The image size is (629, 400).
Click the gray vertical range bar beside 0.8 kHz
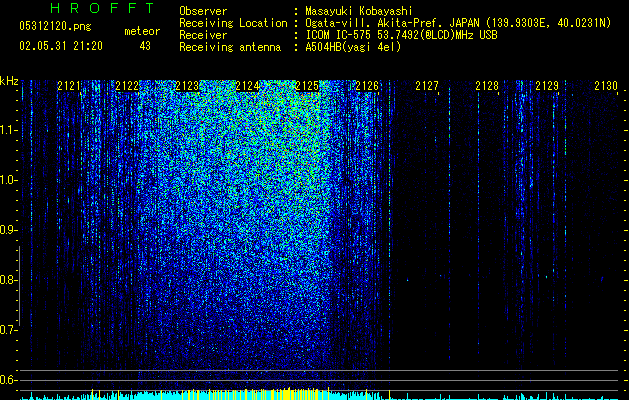click(x=19, y=286)
